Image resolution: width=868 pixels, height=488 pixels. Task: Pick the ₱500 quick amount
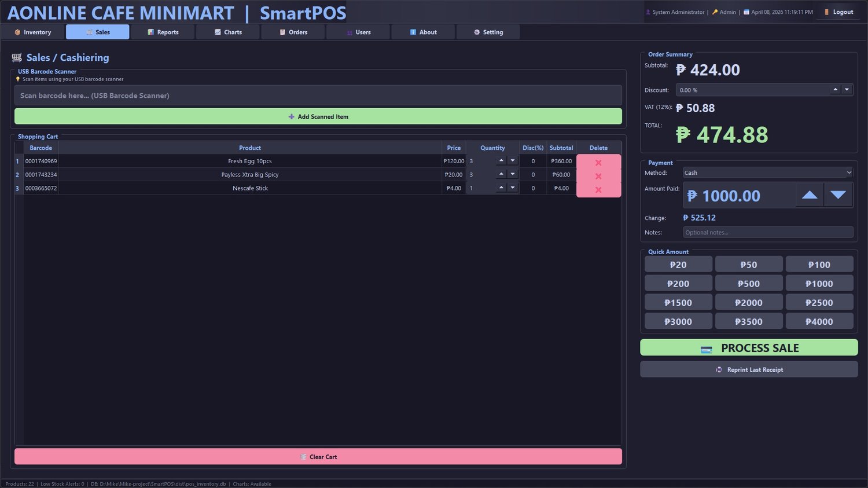point(749,284)
